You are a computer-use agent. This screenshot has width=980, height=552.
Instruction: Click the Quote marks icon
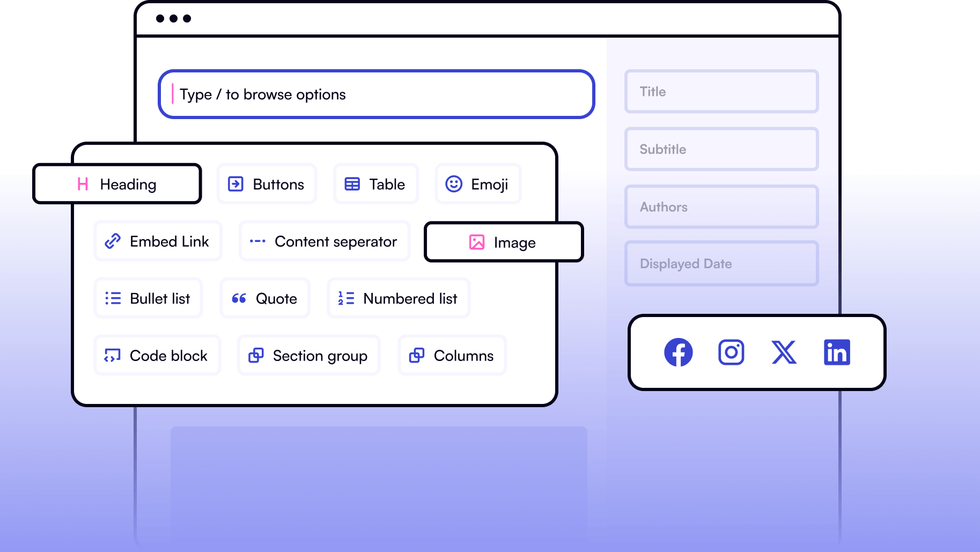click(x=239, y=298)
